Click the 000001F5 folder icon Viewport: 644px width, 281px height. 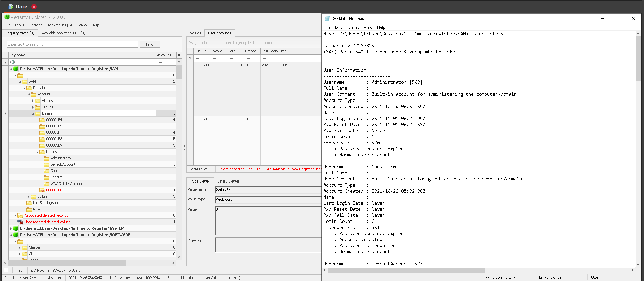pyautogui.click(x=42, y=126)
